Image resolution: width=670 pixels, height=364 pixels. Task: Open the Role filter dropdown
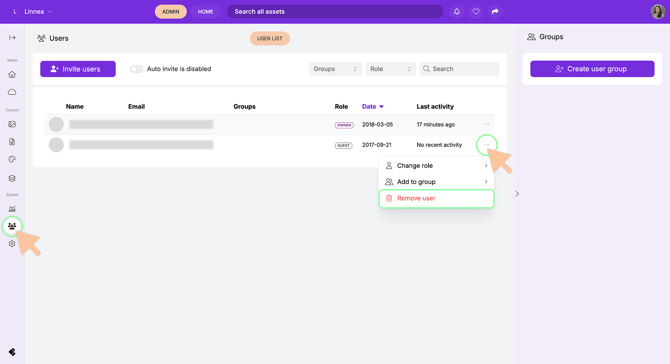click(391, 69)
